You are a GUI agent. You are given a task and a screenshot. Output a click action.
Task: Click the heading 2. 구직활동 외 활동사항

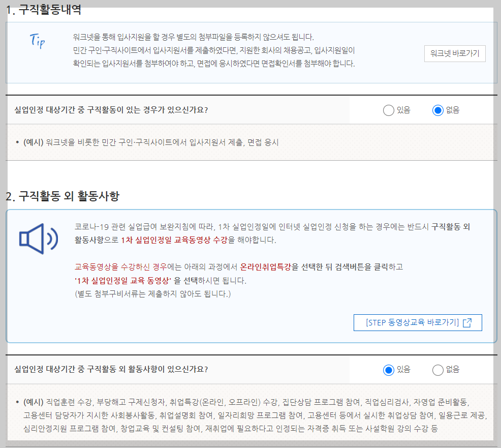62,196
